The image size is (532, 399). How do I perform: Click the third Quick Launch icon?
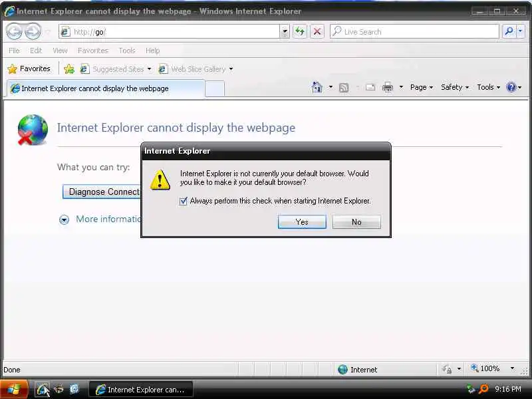pyautogui.click(x=74, y=389)
